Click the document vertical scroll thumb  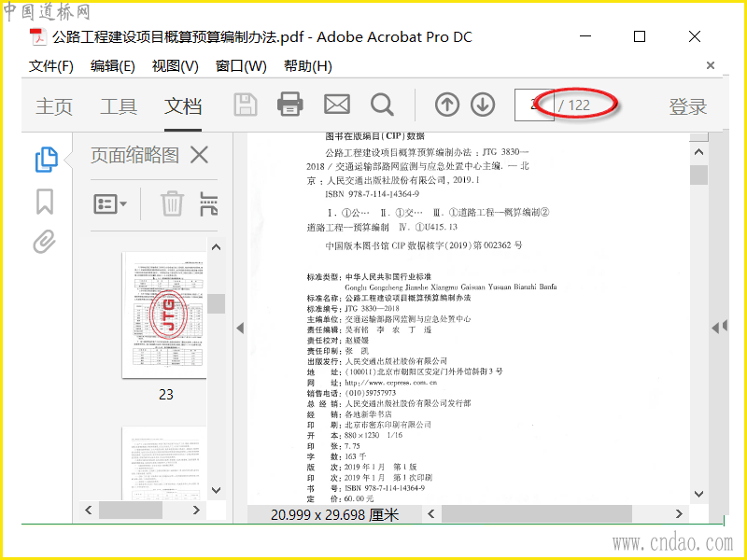click(698, 175)
